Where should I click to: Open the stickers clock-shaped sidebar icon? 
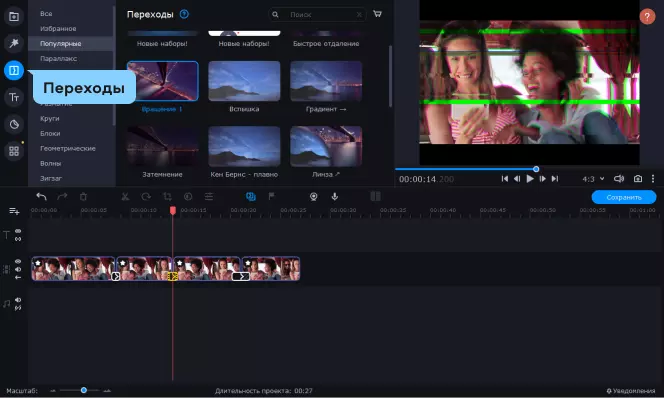pyautogui.click(x=14, y=124)
